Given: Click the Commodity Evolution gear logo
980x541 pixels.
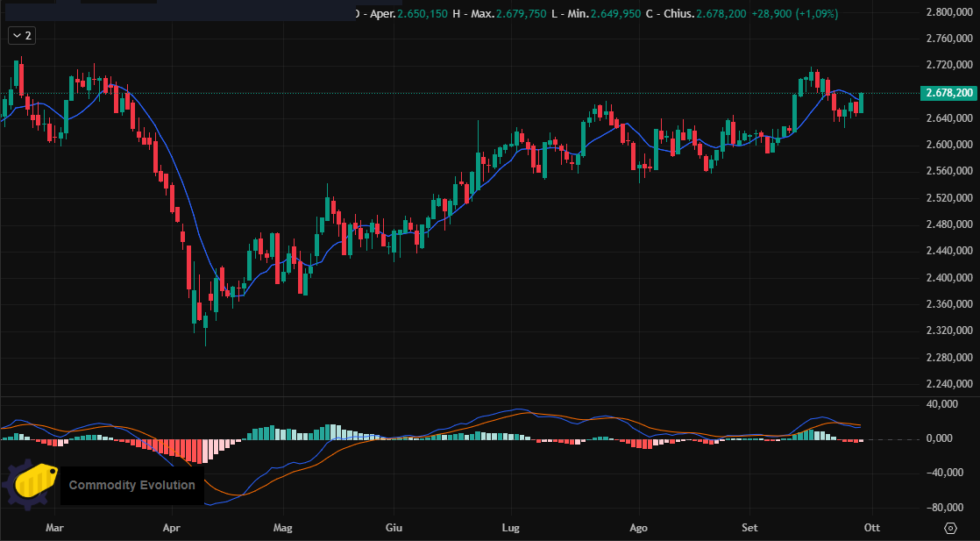Looking at the screenshot, I should coord(32,485).
